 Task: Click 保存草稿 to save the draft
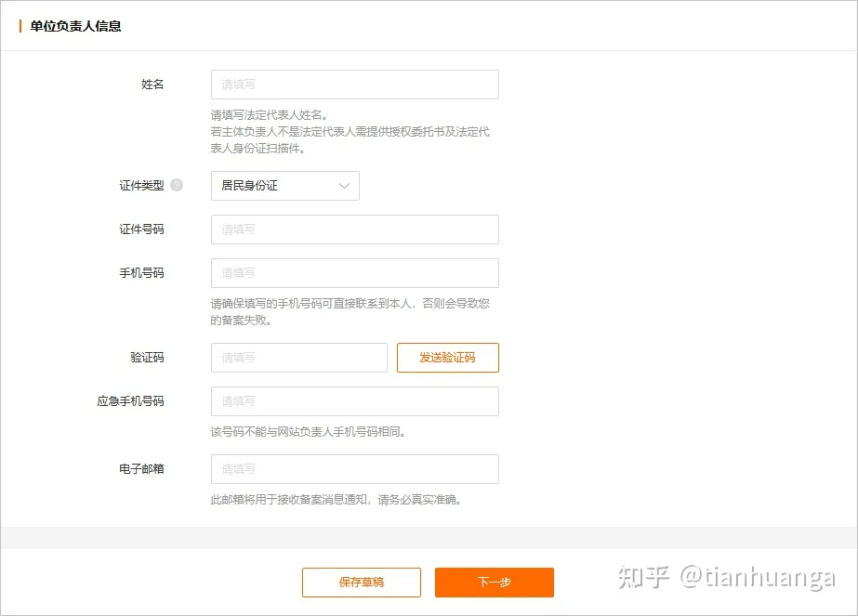tap(362, 582)
